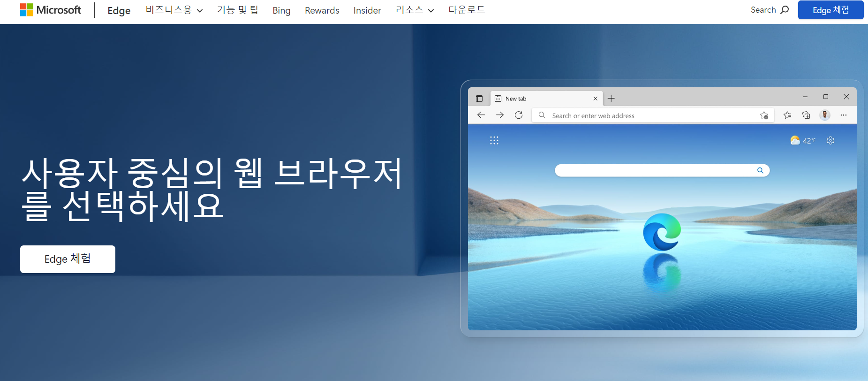Click the Microsoft logo
This screenshot has width=868, height=381.
tap(51, 10)
